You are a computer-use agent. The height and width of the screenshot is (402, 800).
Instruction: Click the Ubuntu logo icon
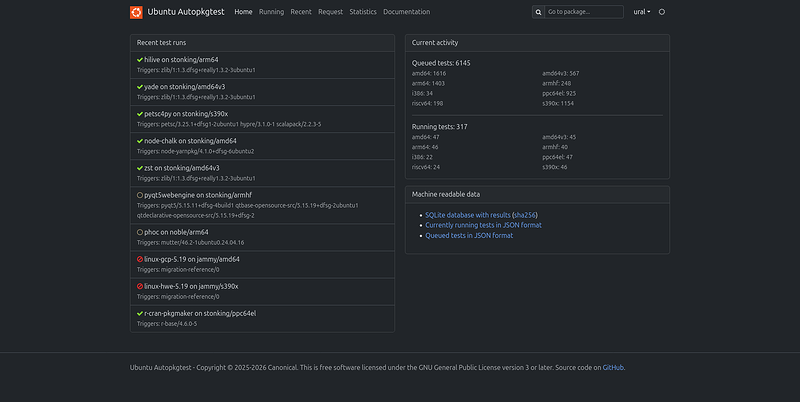pyautogui.click(x=136, y=12)
